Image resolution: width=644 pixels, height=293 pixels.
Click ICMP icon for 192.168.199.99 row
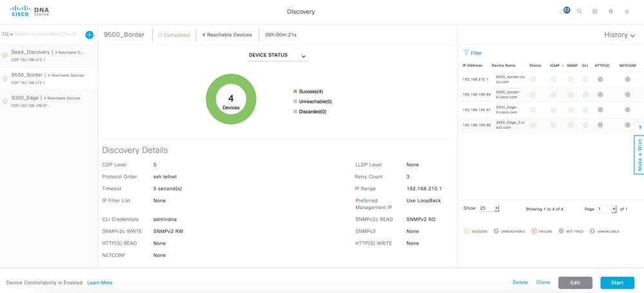553,94
